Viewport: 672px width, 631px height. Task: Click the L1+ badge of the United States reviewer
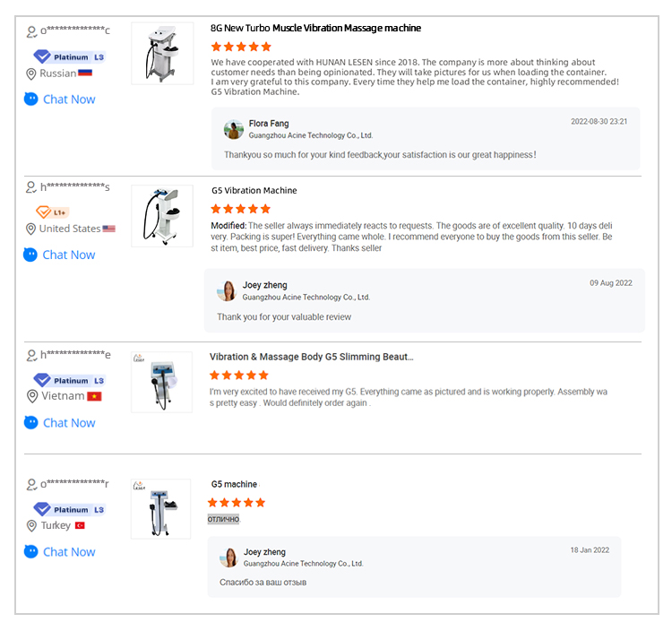pos(53,212)
